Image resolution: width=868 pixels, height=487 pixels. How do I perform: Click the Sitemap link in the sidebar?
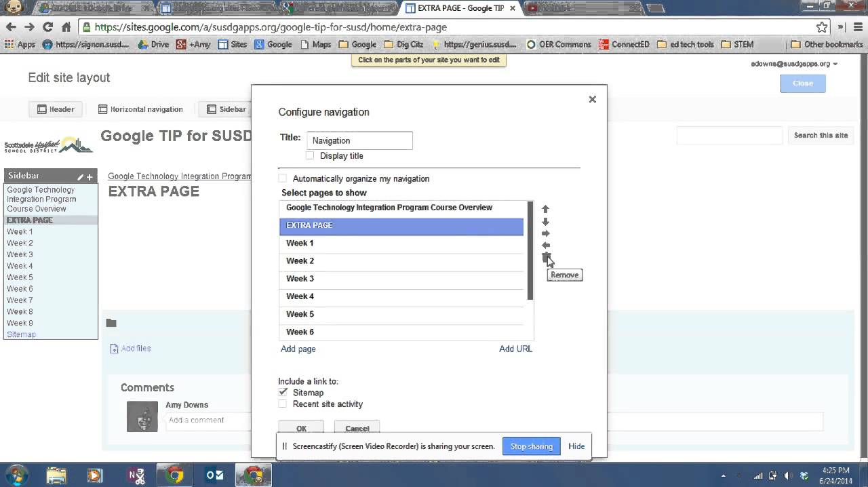pyautogui.click(x=21, y=334)
